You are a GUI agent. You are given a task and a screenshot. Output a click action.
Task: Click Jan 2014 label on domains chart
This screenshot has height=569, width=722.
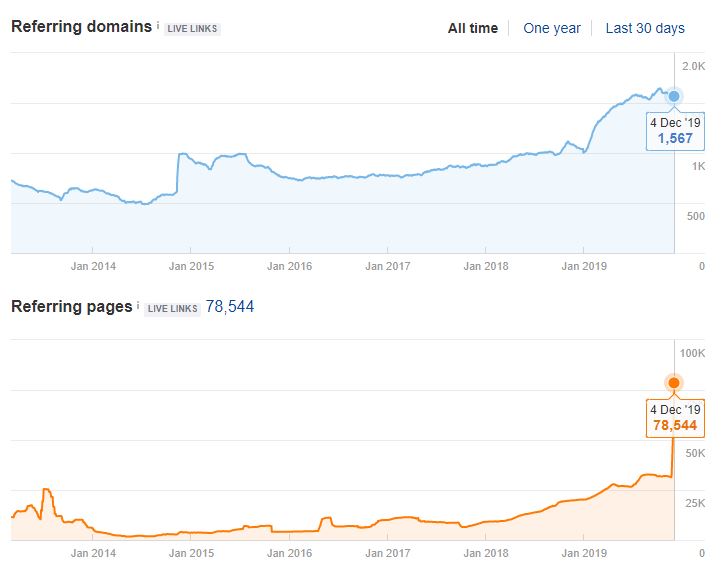[x=93, y=266]
